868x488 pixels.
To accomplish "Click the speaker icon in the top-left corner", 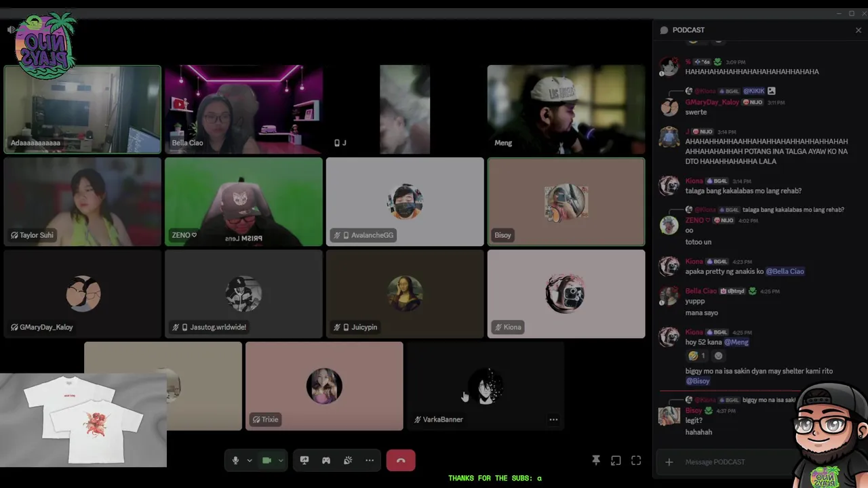I will pyautogui.click(x=12, y=30).
